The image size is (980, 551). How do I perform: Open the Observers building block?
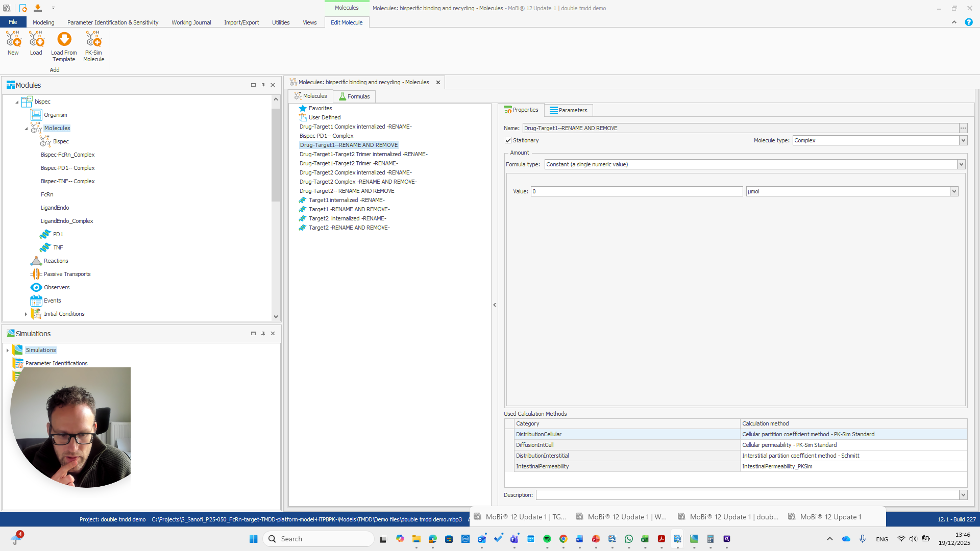(57, 287)
